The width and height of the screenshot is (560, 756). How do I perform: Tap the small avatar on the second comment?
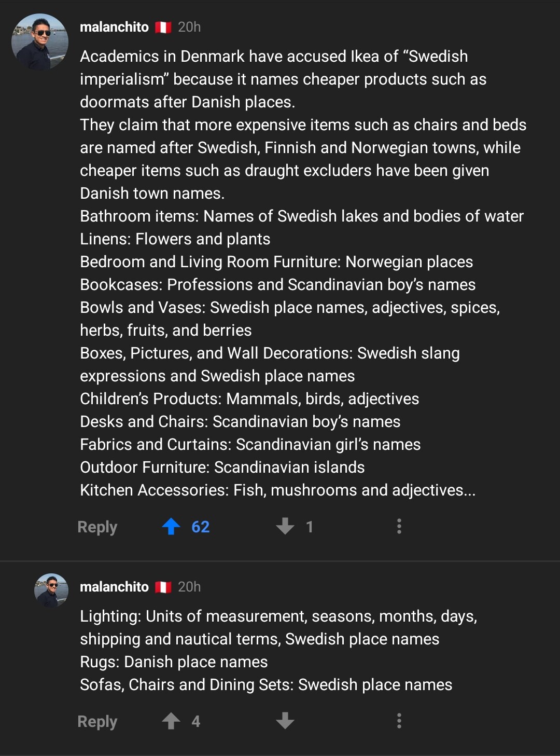[51, 590]
